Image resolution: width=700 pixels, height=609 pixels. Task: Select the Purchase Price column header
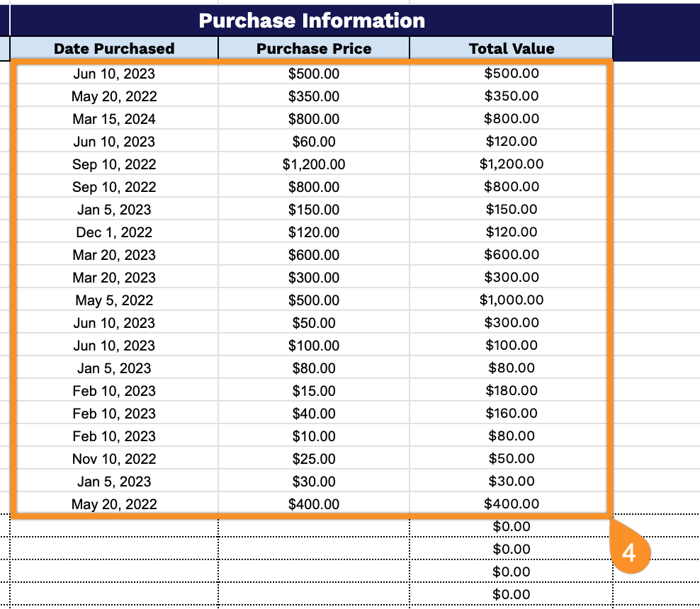click(314, 48)
